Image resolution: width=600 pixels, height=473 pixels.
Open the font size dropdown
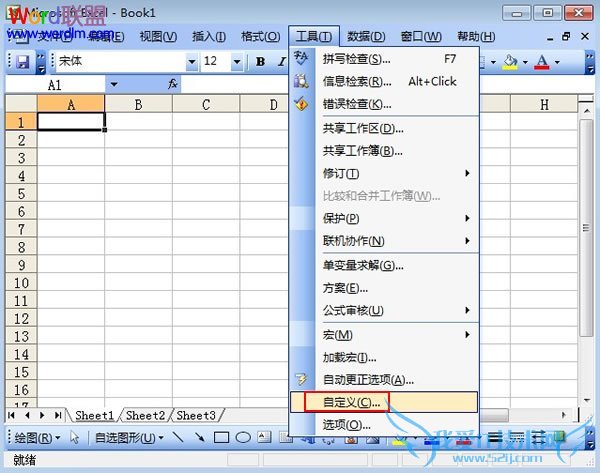[x=237, y=62]
